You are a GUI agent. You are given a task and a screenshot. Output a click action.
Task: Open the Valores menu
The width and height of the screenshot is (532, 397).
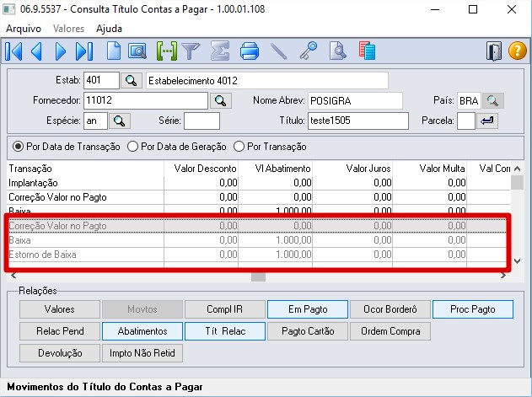click(68, 29)
